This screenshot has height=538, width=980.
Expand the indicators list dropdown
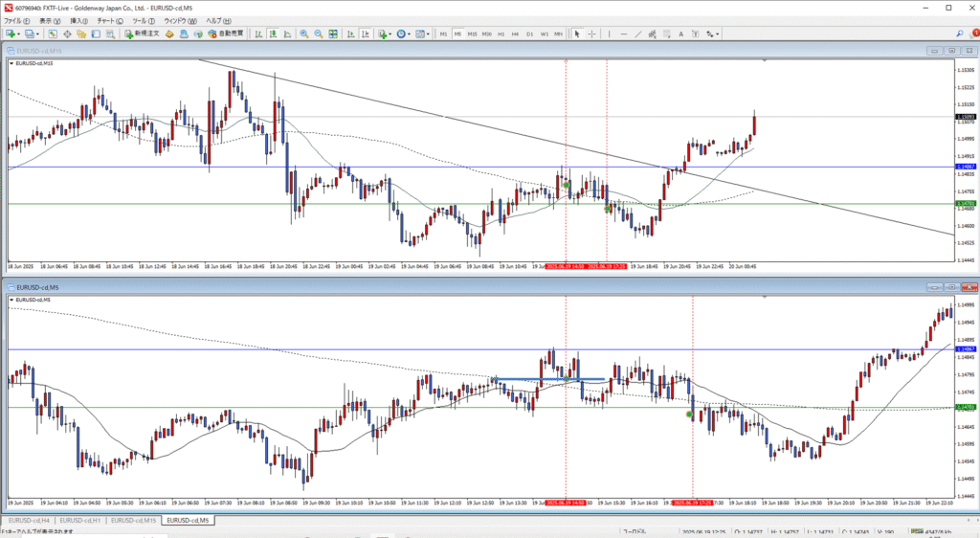pos(391,34)
